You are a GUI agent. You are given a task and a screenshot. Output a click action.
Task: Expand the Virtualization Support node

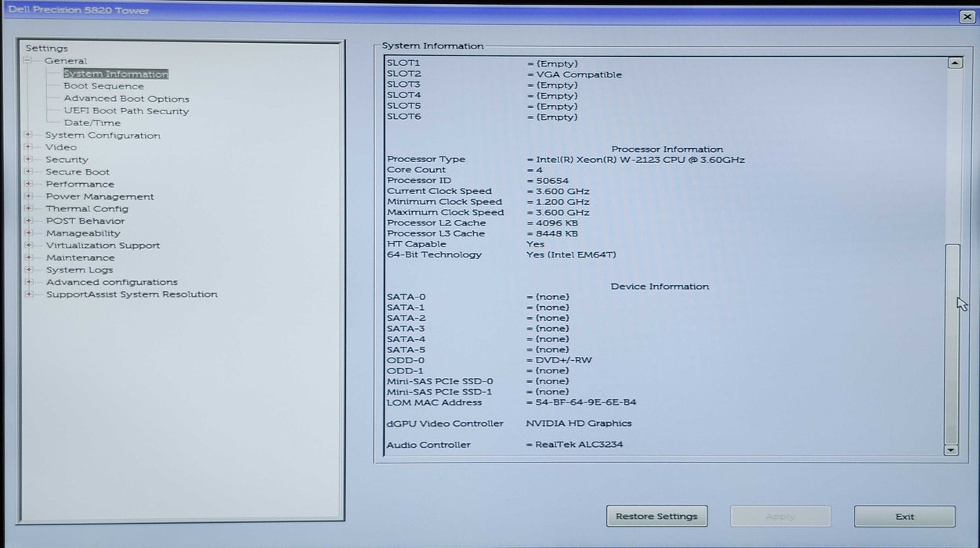pyautogui.click(x=29, y=246)
